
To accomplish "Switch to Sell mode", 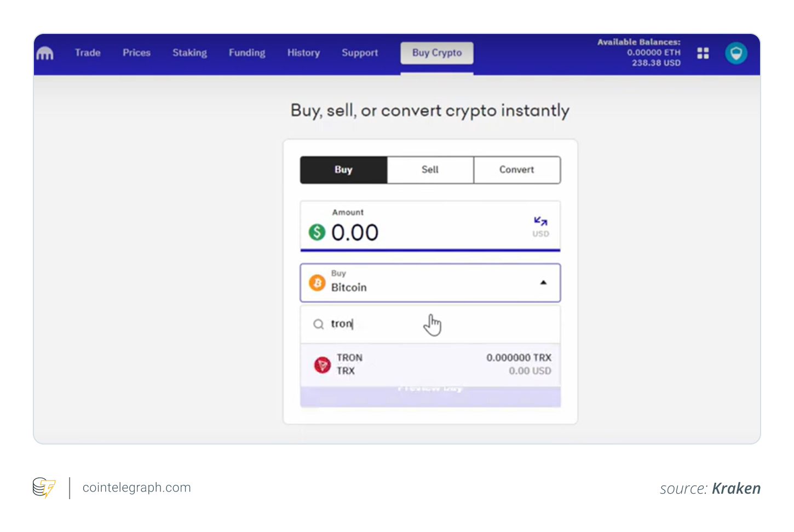I will (x=430, y=170).
